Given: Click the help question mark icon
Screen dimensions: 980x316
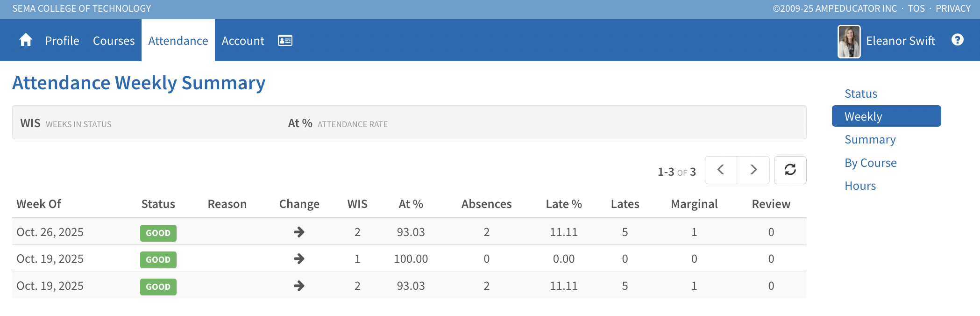Looking at the screenshot, I should (957, 40).
